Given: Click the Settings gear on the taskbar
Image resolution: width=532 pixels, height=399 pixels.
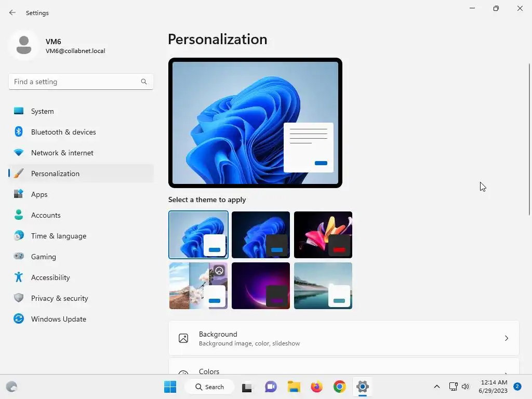Looking at the screenshot, I should (362, 387).
